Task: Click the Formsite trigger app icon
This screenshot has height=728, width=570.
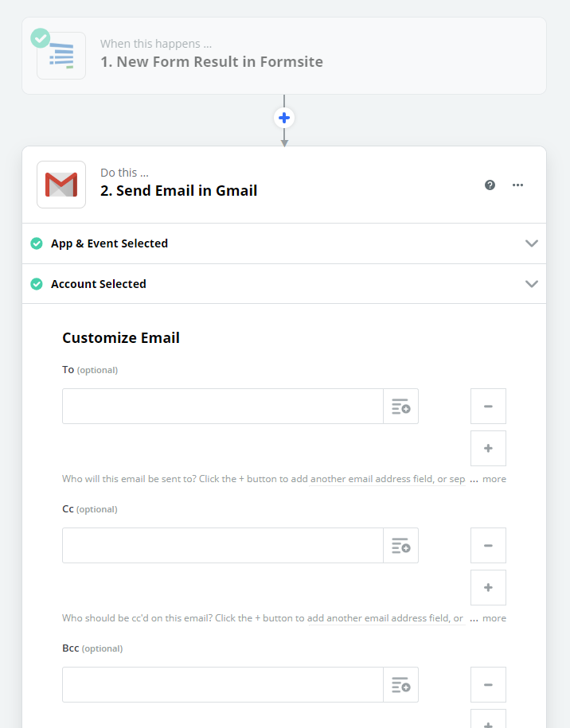Action: [x=61, y=56]
